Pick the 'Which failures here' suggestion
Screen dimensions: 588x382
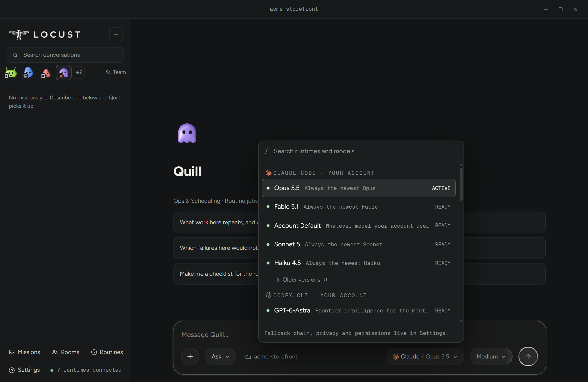[359, 248]
